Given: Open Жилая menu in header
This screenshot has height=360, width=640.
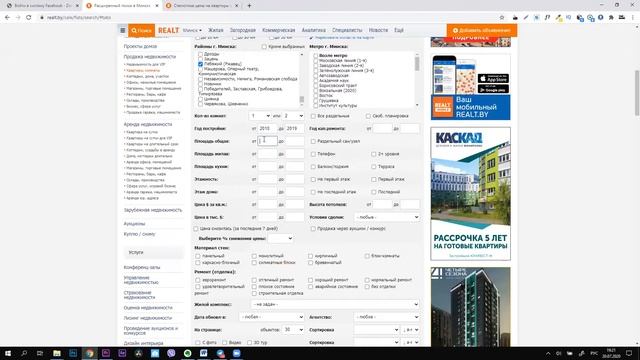Looking at the screenshot, I should (216, 30).
